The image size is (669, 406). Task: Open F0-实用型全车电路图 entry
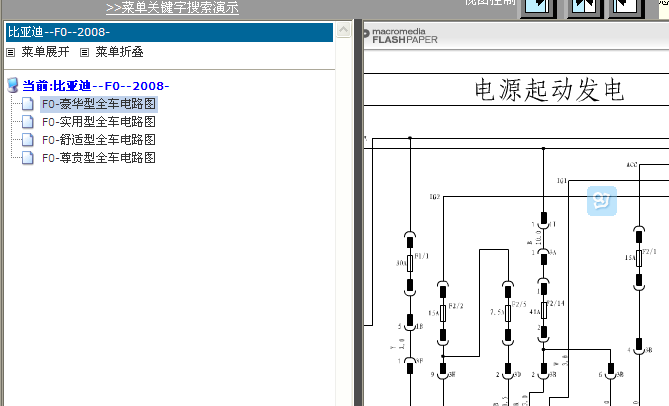[99, 122]
